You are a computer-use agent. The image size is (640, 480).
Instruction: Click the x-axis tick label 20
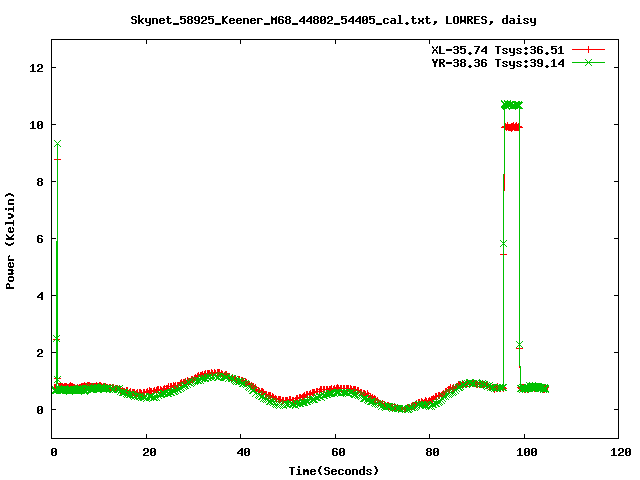(x=149, y=452)
